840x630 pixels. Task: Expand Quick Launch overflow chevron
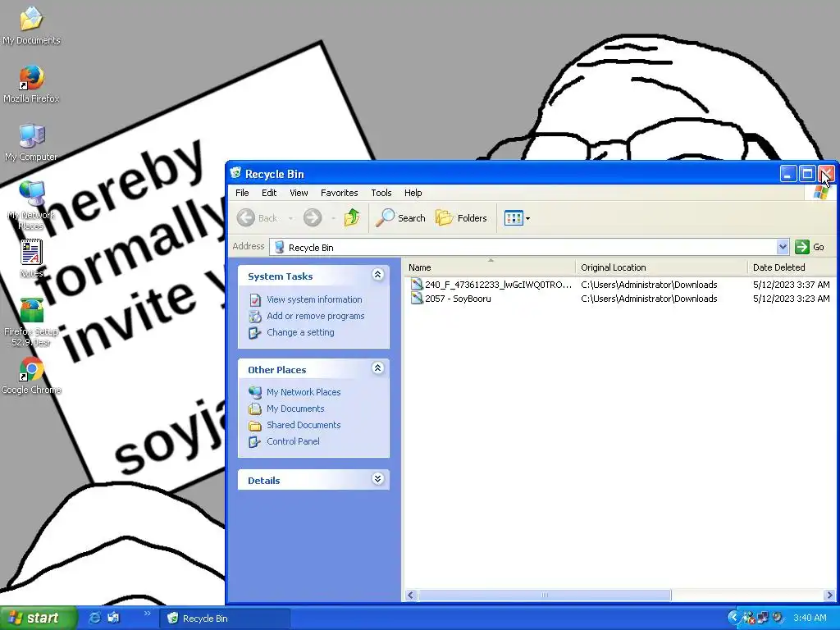148,614
